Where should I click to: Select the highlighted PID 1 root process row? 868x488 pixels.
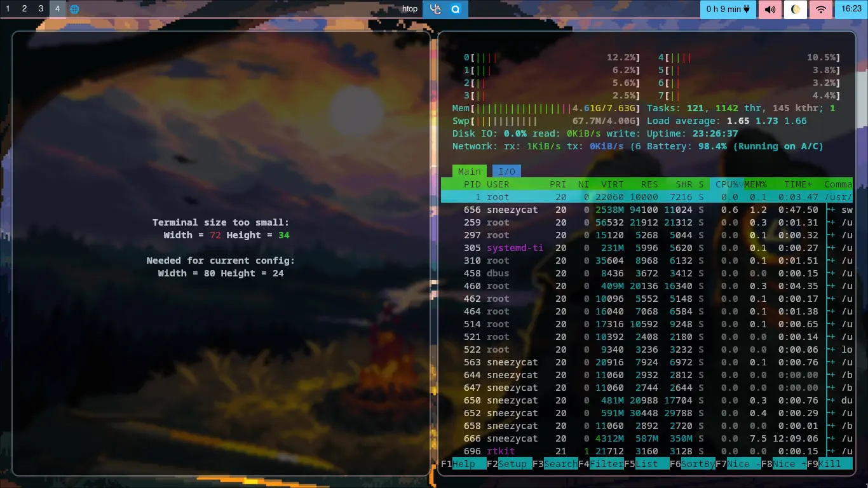pyautogui.click(x=647, y=197)
